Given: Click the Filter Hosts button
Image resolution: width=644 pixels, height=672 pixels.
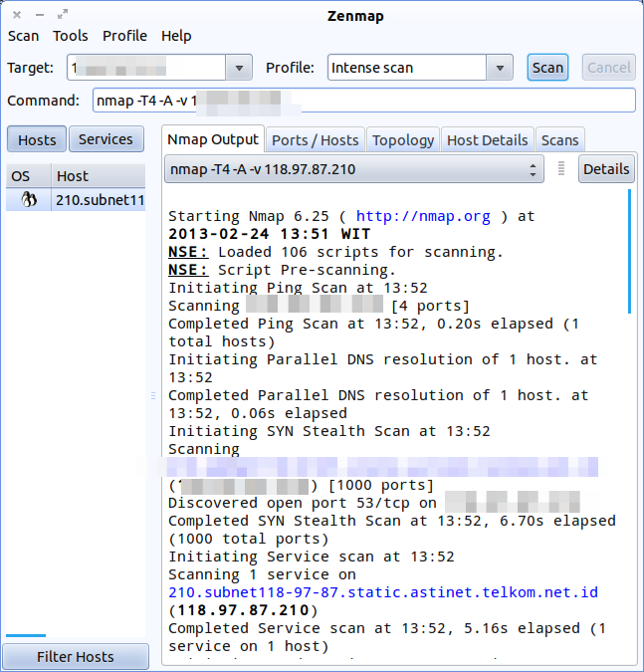Looking at the screenshot, I should [x=76, y=657].
